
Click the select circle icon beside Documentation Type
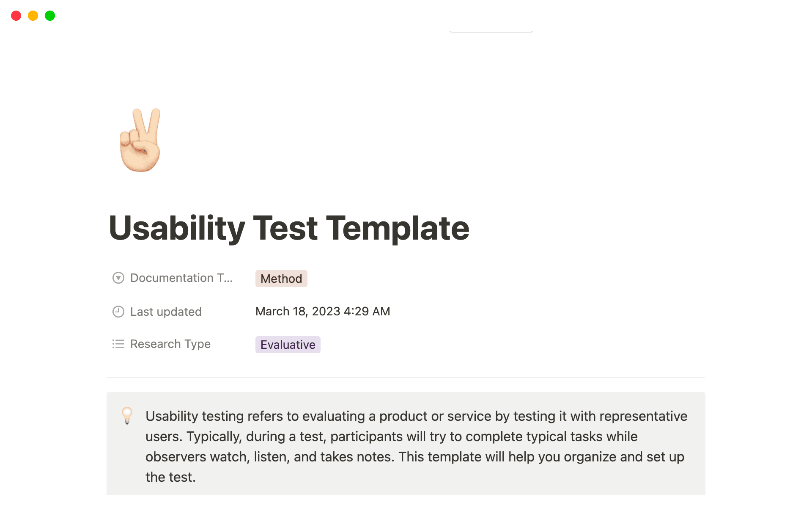tap(118, 278)
